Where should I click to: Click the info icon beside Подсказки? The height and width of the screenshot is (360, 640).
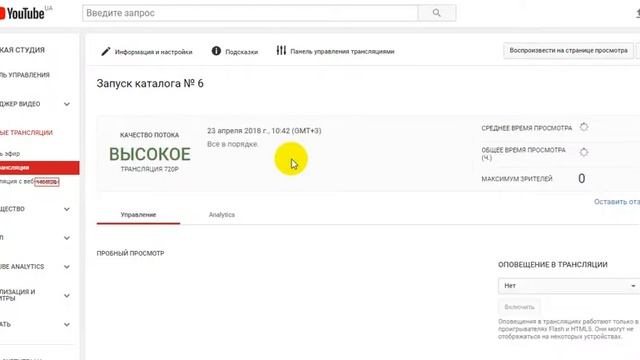tap(216, 51)
